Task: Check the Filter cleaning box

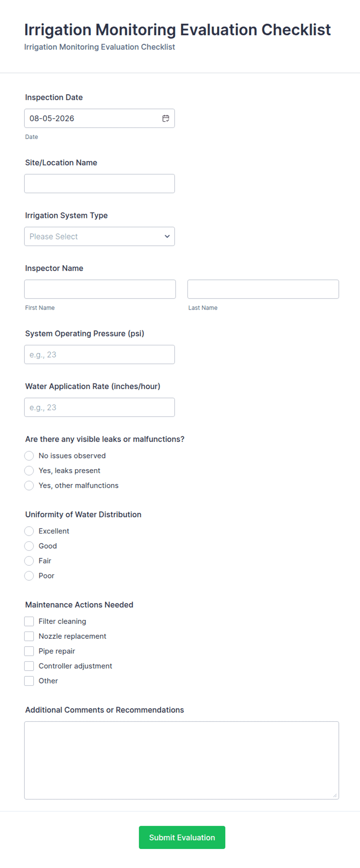Action: (29, 621)
